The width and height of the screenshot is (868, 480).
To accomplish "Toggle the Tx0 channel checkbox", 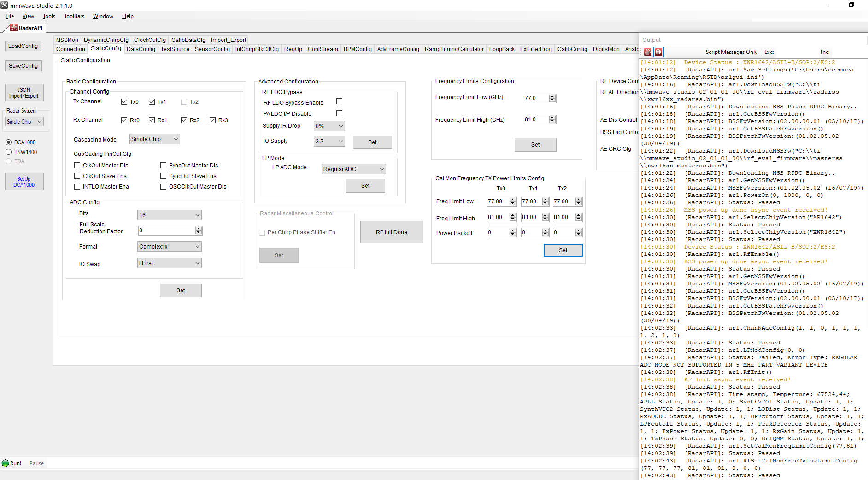I will tap(124, 101).
